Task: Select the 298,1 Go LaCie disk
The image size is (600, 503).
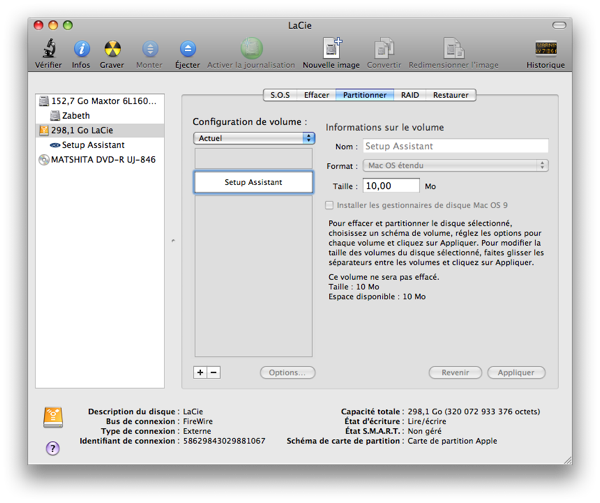Action: coord(100,130)
